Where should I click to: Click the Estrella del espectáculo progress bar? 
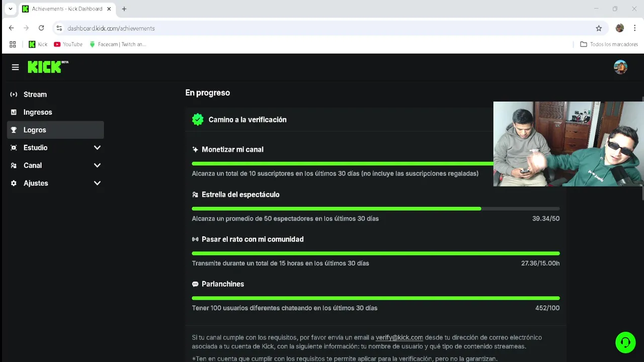pyautogui.click(x=375, y=209)
